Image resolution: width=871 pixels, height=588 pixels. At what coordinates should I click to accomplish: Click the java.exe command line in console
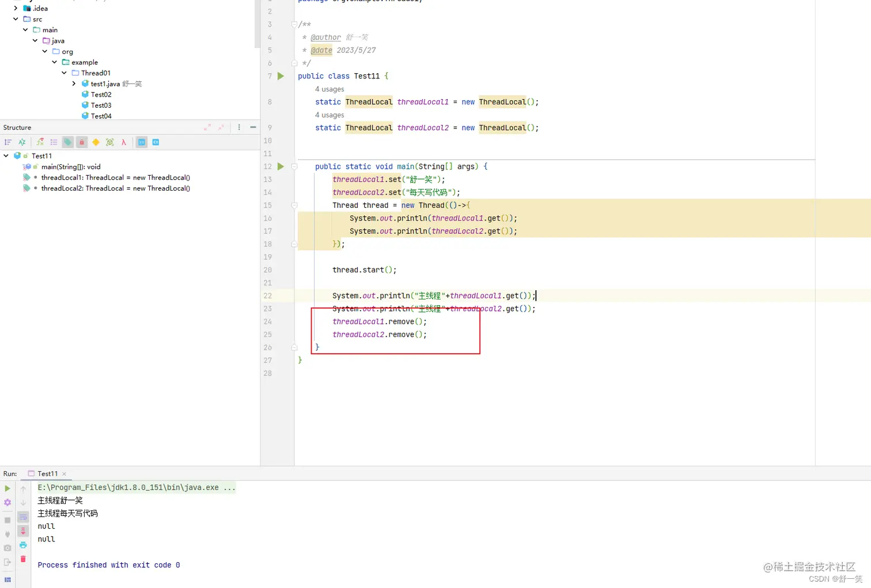[x=137, y=487]
